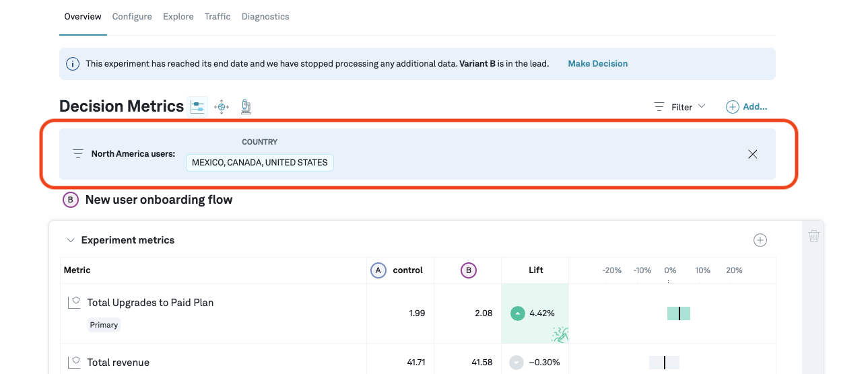The width and height of the screenshot is (868, 374).
Task: Click the Make Decision link
Action: (x=597, y=64)
